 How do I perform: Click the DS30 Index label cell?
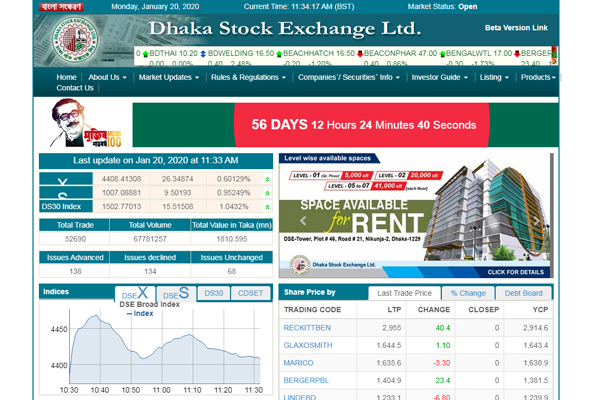tap(66, 206)
